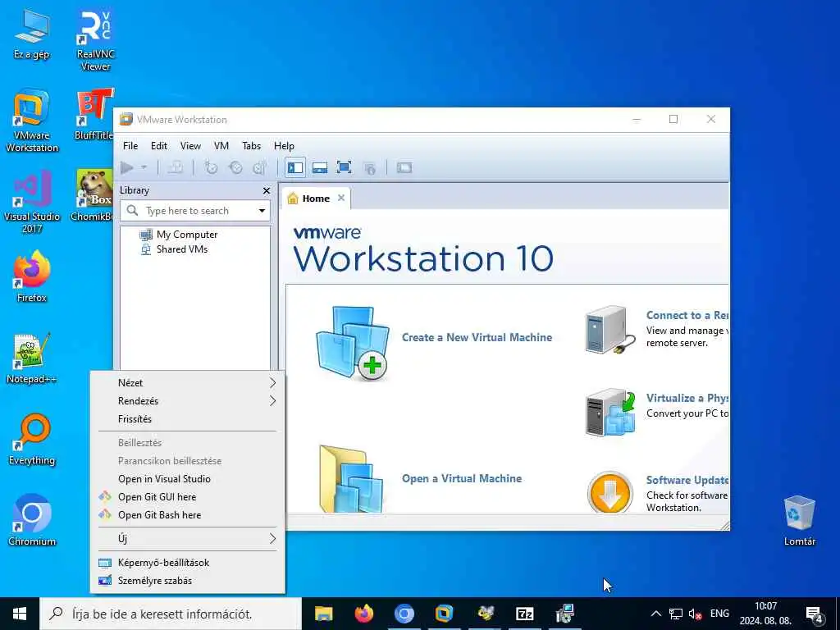Choose Személyre szabás in context menu
840x630 pixels.
(x=188, y=581)
